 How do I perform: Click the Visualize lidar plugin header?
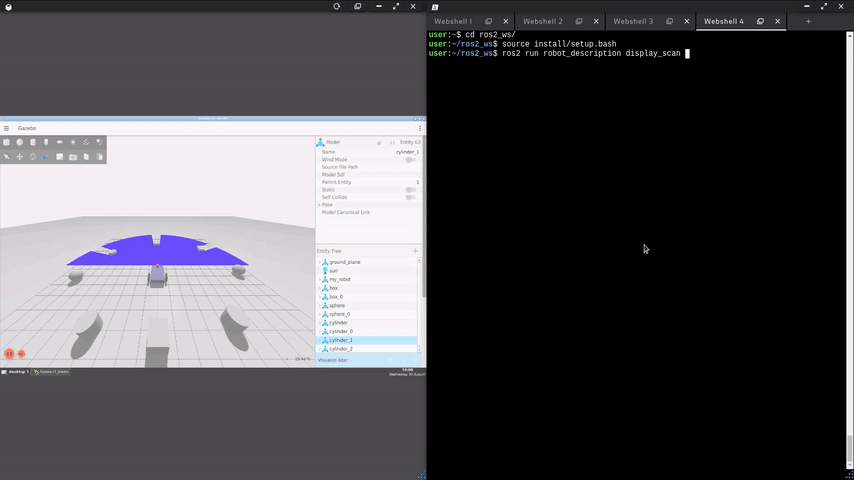[x=369, y=360]
